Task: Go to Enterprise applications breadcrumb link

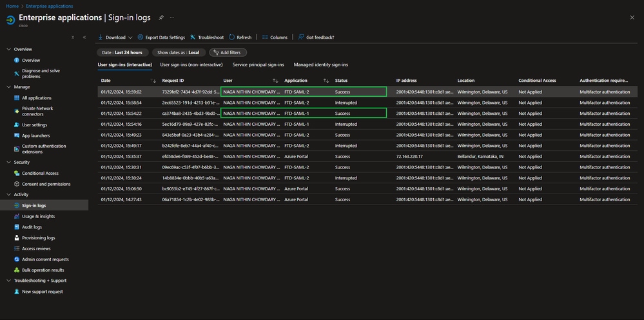Action: [49, 6]
